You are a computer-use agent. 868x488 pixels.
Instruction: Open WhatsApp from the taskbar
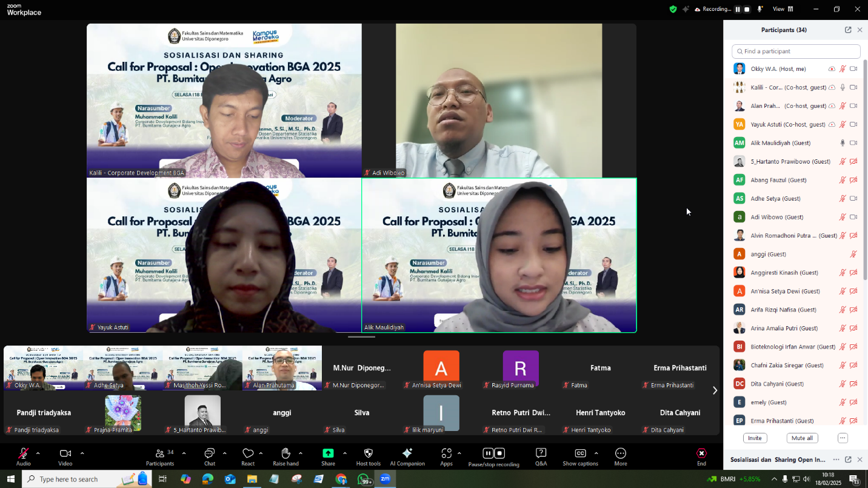pos(364,479)
